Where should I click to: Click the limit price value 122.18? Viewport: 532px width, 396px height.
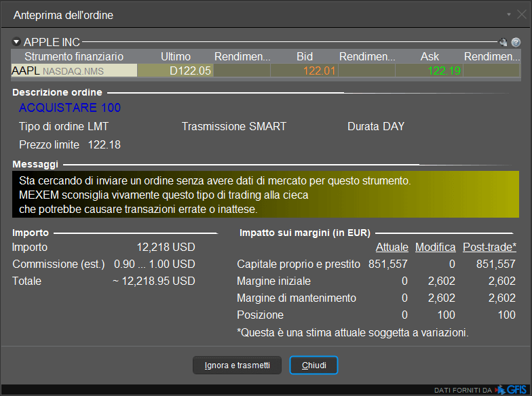tap(104, 145)
